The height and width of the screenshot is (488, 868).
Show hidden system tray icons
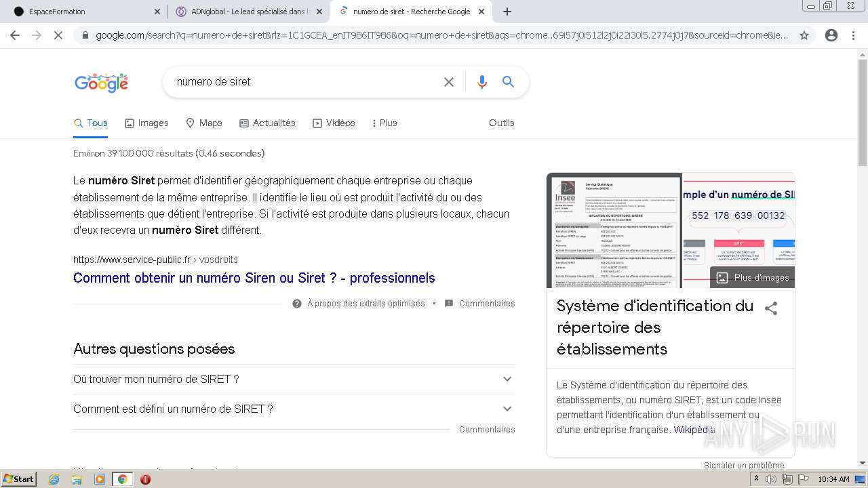756,479
